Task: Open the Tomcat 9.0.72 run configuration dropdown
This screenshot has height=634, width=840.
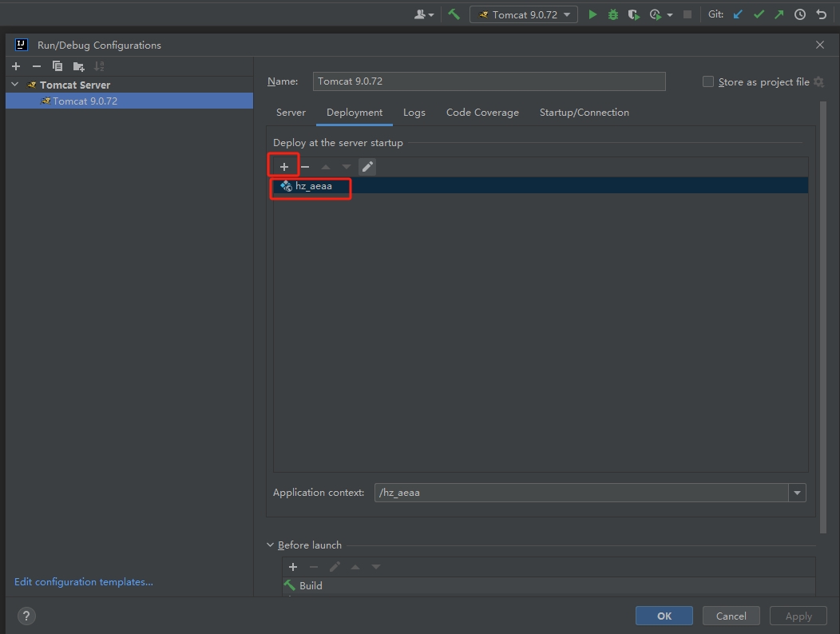Action: click(x=524, y=14)
